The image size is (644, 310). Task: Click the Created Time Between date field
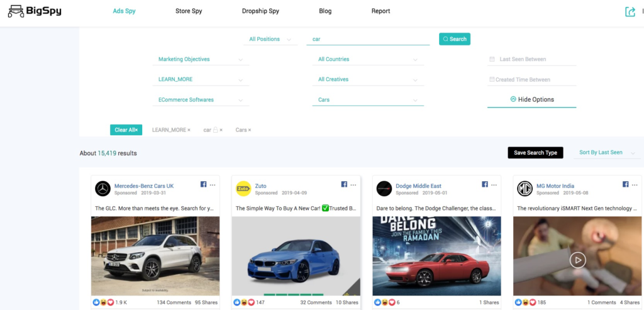coord(532,79)
